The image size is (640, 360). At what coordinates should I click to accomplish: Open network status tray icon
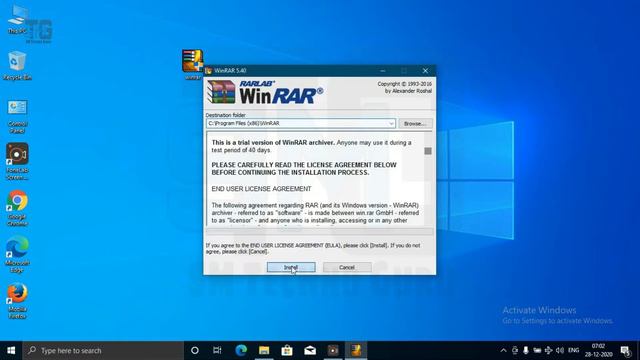[x=549, y=351]
